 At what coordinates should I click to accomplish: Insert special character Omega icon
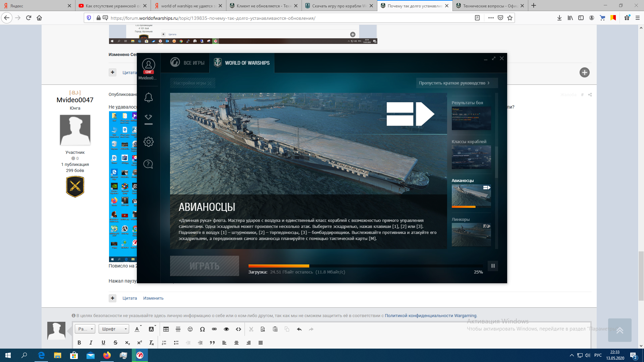202,329
